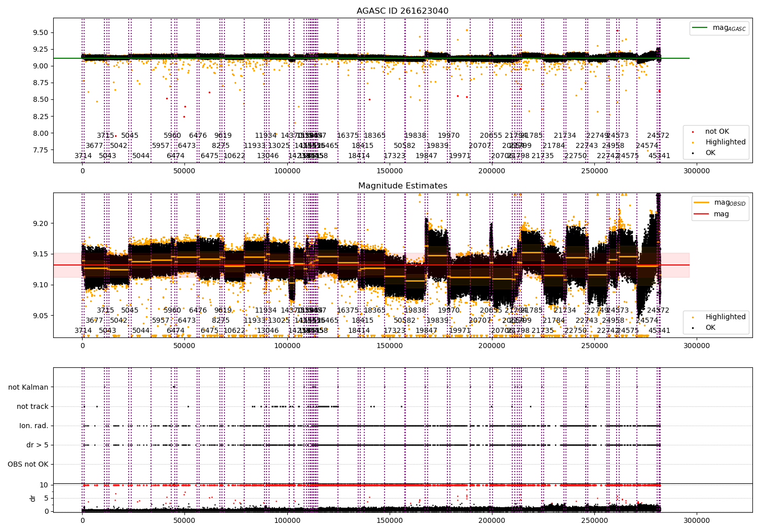Click obsid label 21734 in top plot
This screenshot has width=760, height=532.
click(565, 135)
